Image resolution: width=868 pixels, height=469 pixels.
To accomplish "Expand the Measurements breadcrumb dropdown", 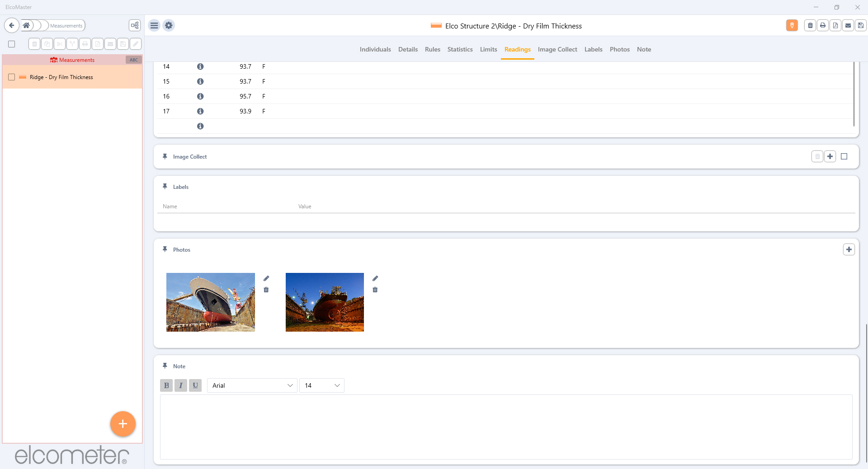I will 66,25.
